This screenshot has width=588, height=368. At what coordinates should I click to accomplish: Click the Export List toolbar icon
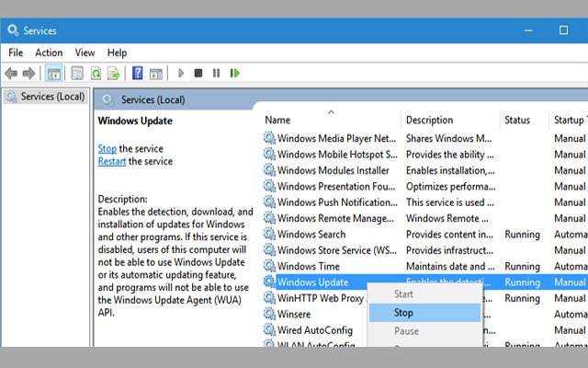pyautogui.click(x=113, y=74)
